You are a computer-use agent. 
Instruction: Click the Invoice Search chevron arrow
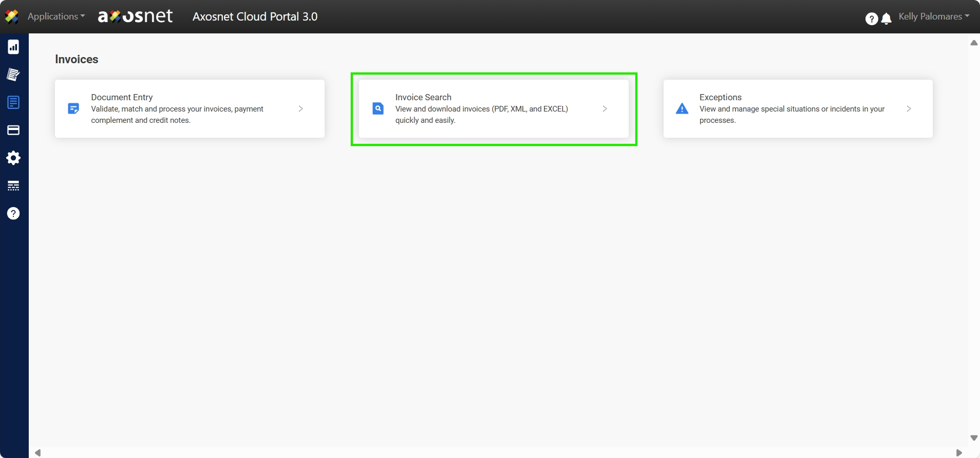(x=605, y=109)
